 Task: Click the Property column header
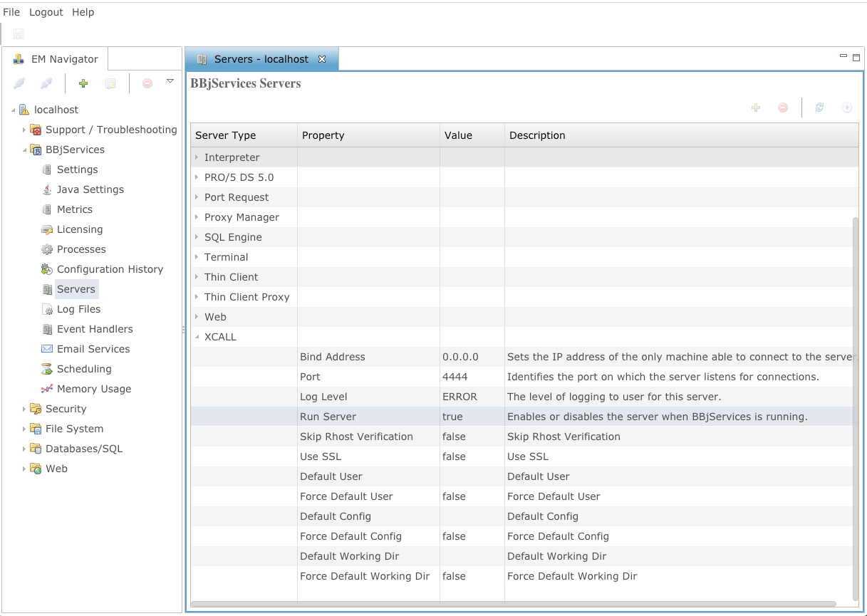coord(369,135)
